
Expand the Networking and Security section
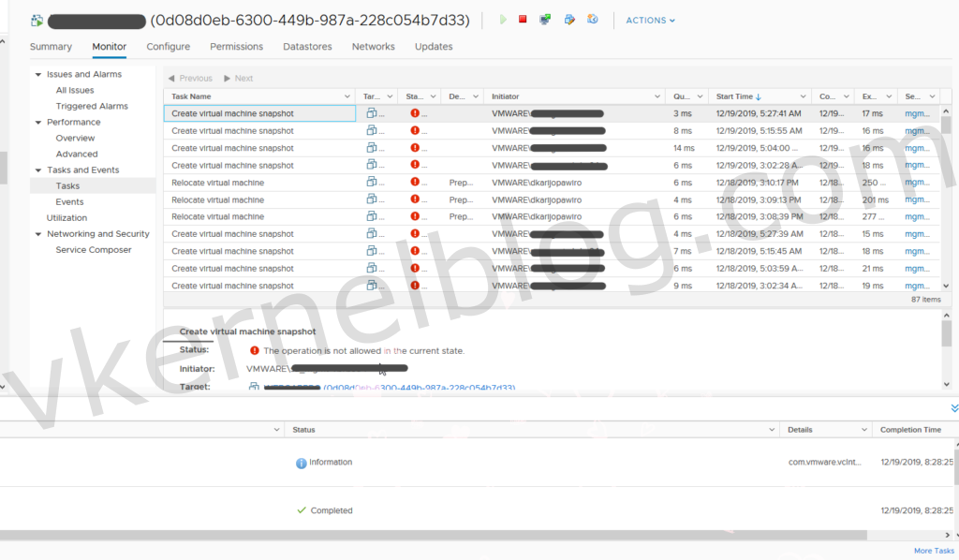click(x=38, y=234)
